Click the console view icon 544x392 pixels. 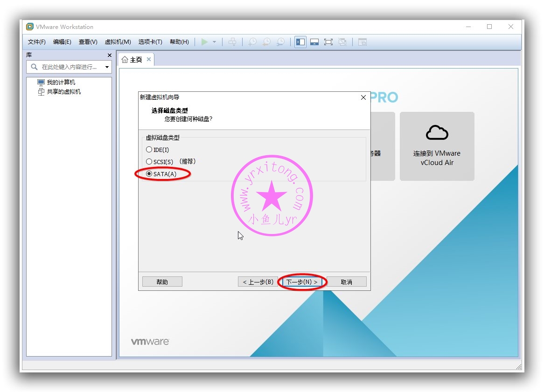(x=363, y=42)
